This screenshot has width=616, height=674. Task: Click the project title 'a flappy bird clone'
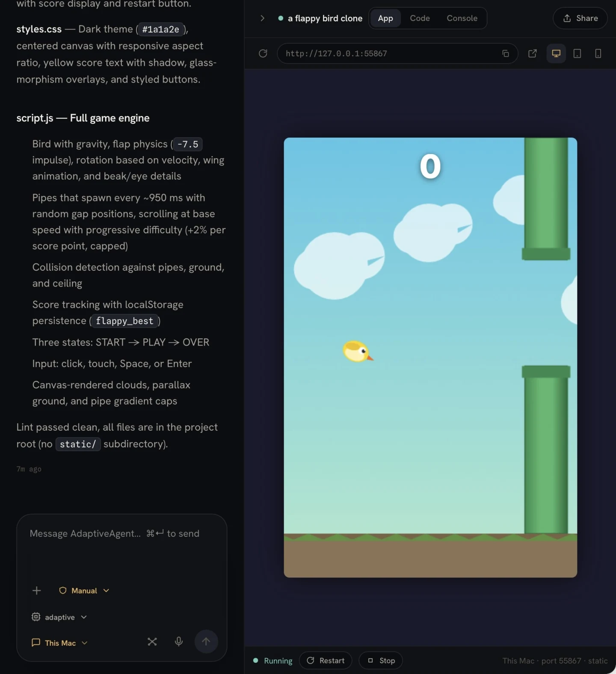pyautogui.click(x=325, y=18)
